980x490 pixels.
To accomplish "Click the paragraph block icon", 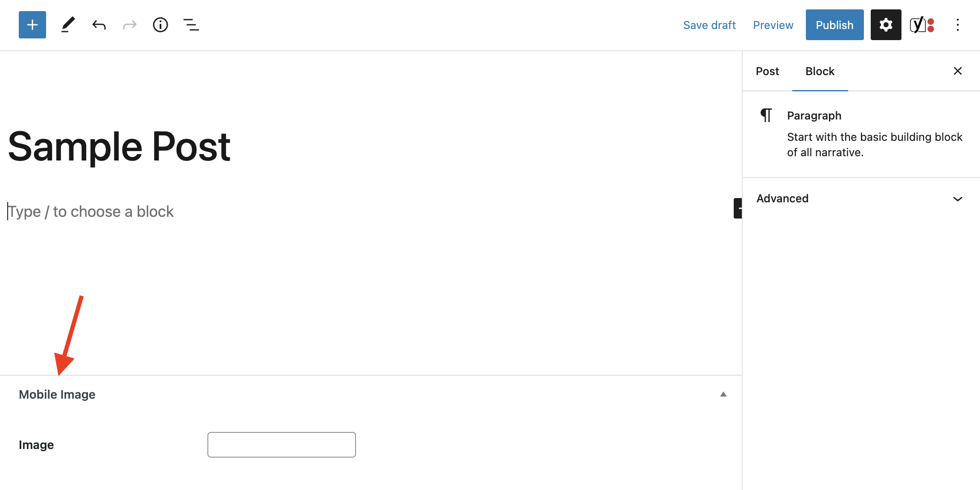I will point(766,115).
